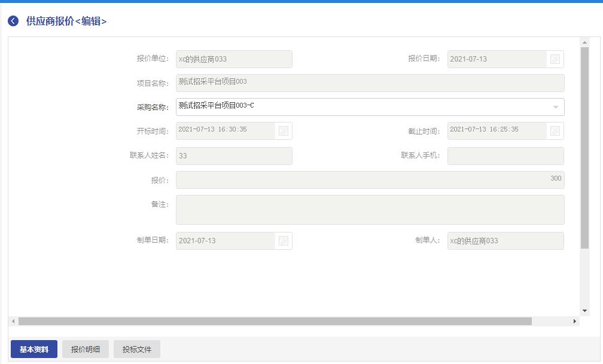Open calendar picker for 制单日期

(284, 241)
